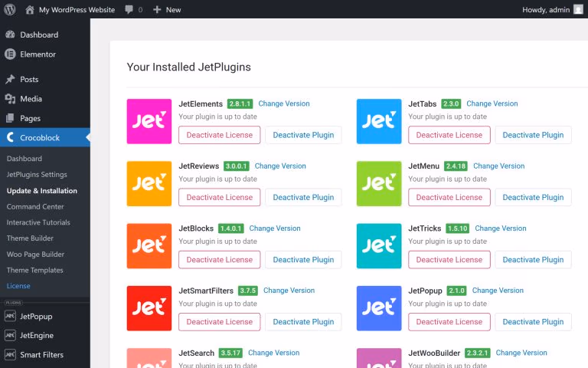Viewport: 588px width, 368px height.
Task: Open Theme Builder submenu item
Action: tap(30, 238)
